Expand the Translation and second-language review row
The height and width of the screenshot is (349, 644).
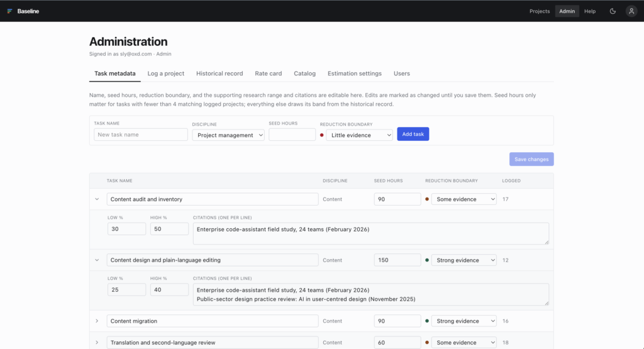(x=97, y=343)
